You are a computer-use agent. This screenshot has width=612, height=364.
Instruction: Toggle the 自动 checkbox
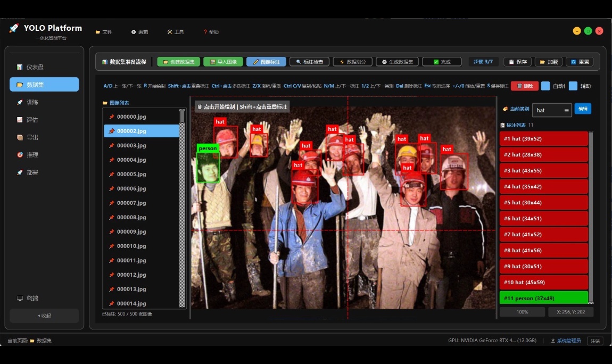(545, 86)
